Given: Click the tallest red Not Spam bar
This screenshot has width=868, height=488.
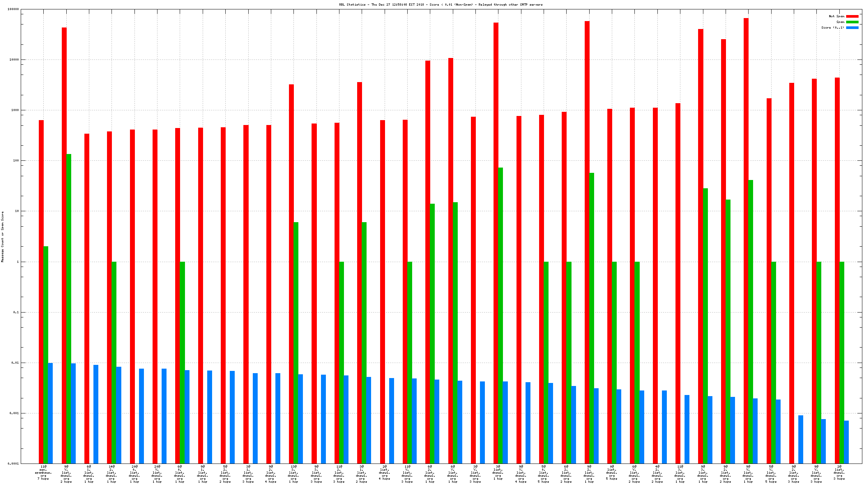Looking at the screenshot, I should (x=746, y=241).
